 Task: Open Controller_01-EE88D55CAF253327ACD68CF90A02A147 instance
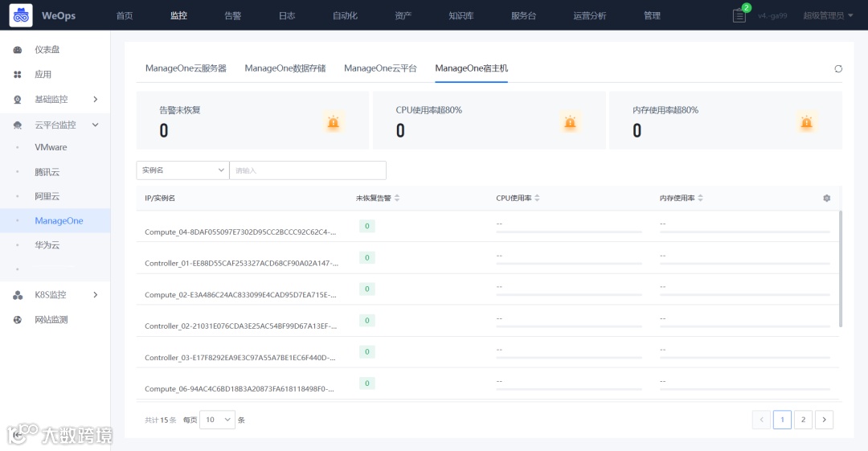pos(241,263)
